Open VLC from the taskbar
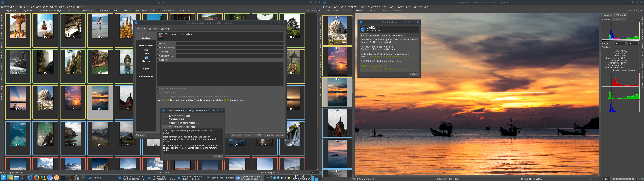Screen dimensions: 644x181 (70, 178)
